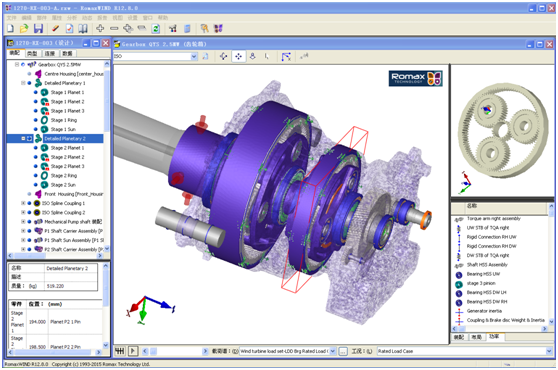558x370 pixels.
Task: Click the open book icon in main toolbar
Action: (x=83, y=28)
